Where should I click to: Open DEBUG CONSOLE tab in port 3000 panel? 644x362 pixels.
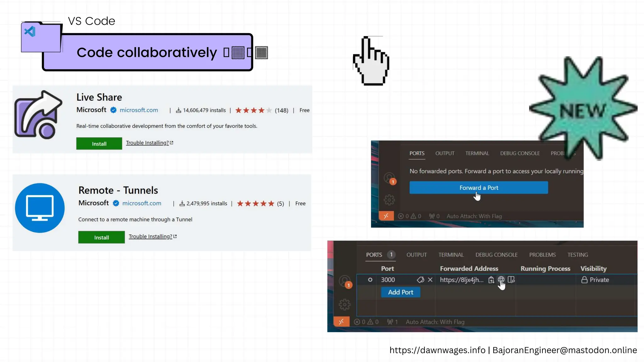point(497,255)
